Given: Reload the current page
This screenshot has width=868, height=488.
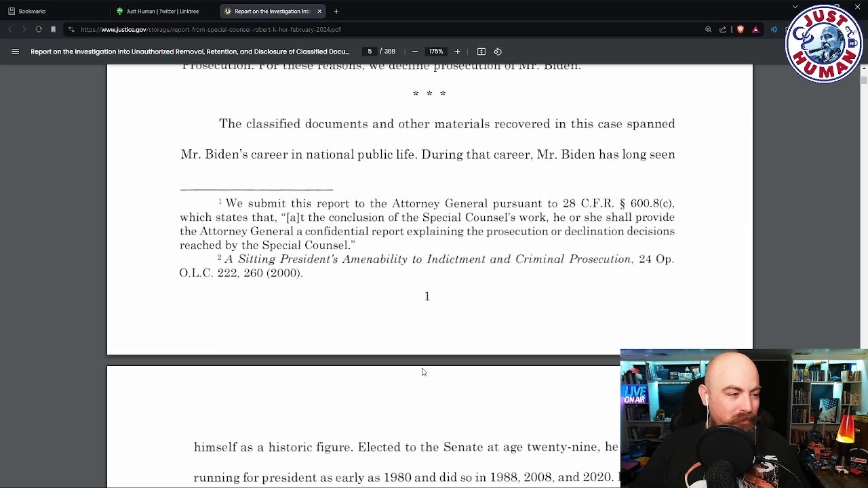Looking at the screenshot, I should (x=39, y=29).
